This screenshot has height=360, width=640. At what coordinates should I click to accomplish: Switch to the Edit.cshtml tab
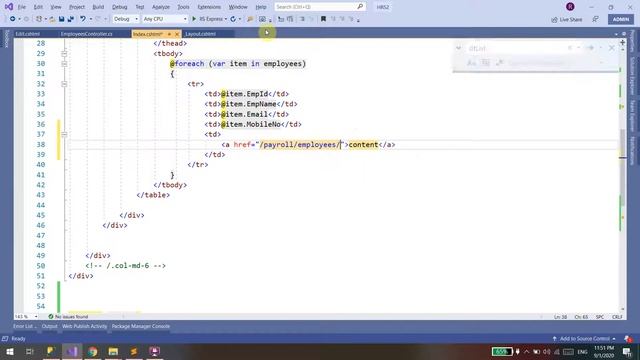[x=27, y=34]
